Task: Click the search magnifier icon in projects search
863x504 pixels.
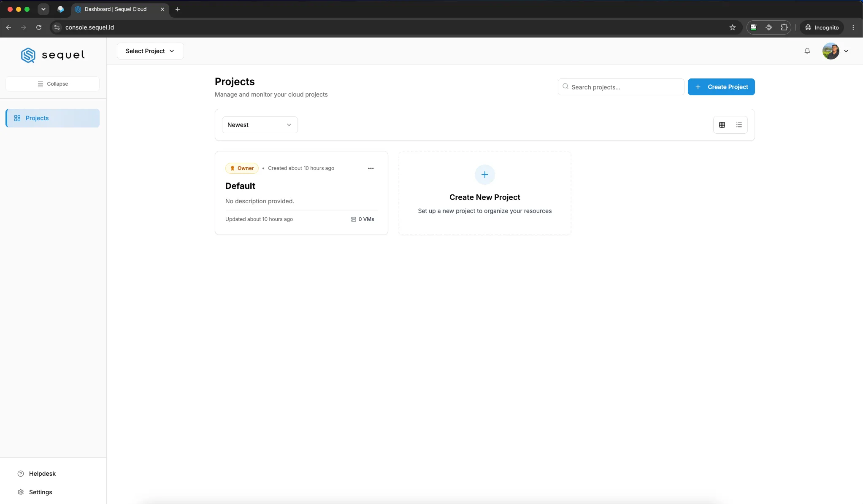Action: [565, 86]
